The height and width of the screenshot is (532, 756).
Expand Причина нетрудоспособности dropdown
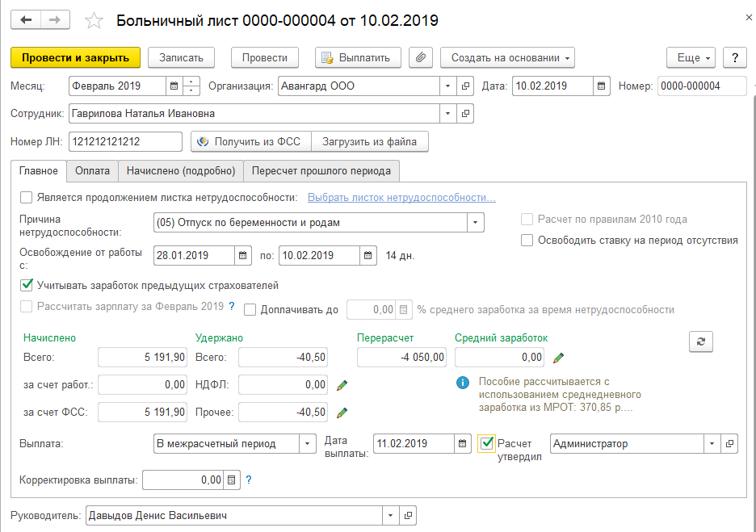(475, 222)
